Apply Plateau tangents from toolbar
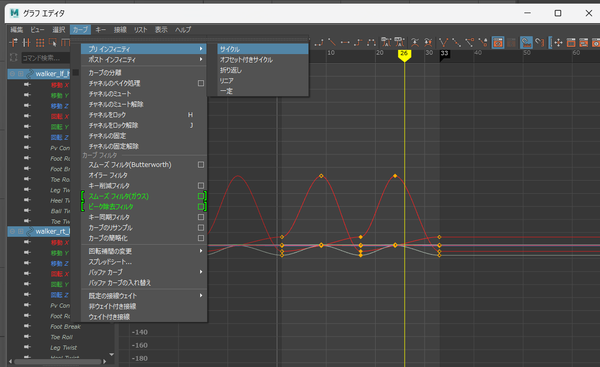Image resolution: width=600 pixels, height=367 pixels. pos(371,42)
